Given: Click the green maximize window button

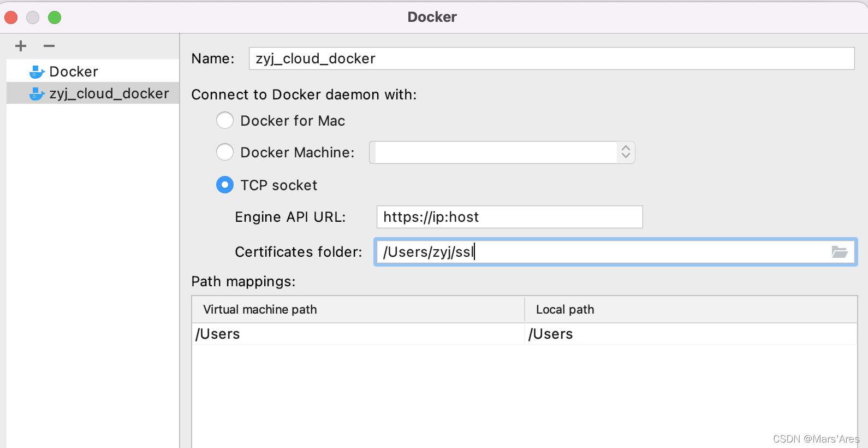Looking at the screenshot, I should [55, 17].
